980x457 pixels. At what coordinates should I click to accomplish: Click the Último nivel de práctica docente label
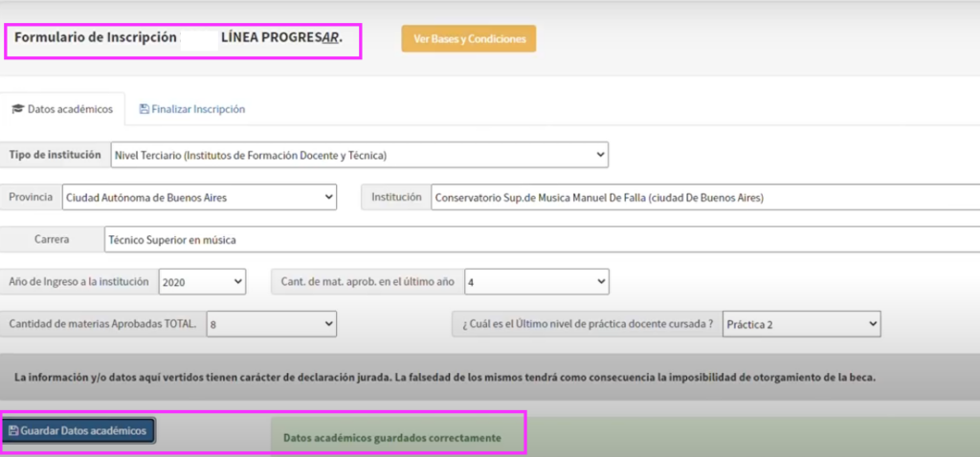coord(588,324)
